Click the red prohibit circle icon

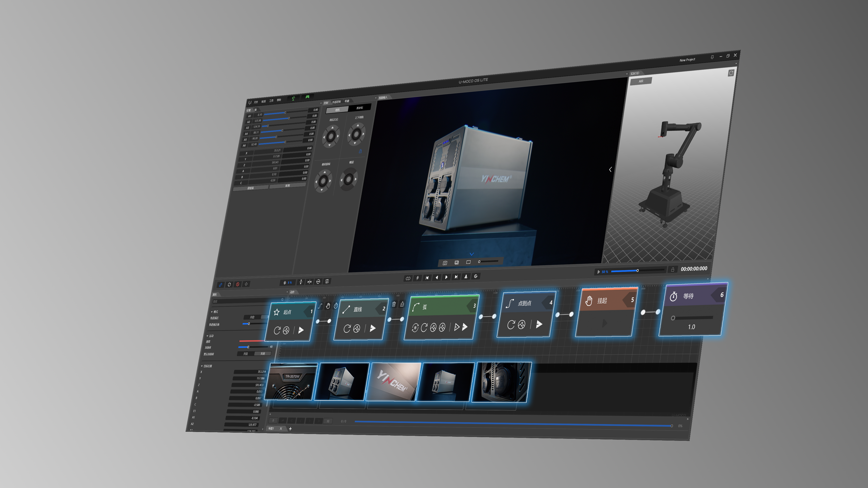(x=238, y=285)
